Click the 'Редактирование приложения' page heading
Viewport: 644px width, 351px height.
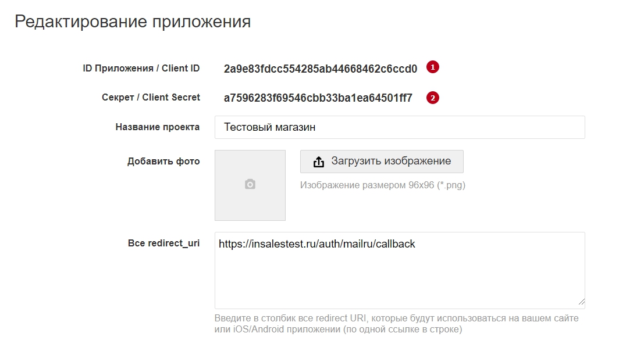(x=133, y=22)
